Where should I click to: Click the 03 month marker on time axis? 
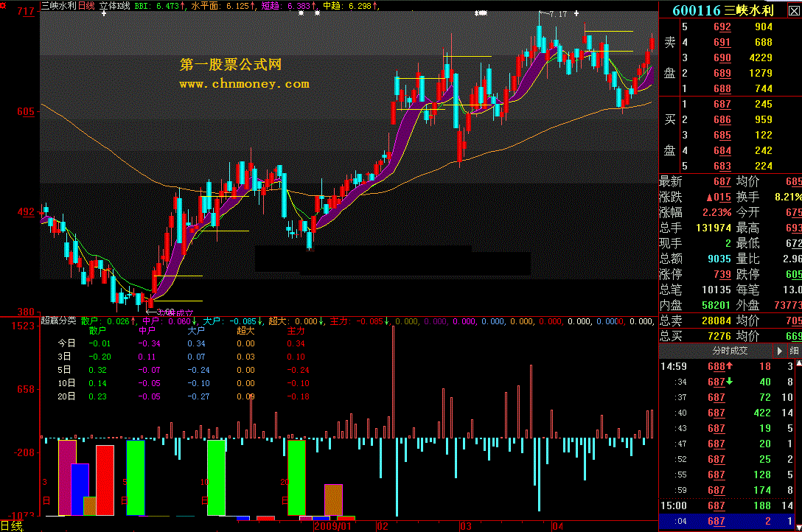click(x=466, y=526)
